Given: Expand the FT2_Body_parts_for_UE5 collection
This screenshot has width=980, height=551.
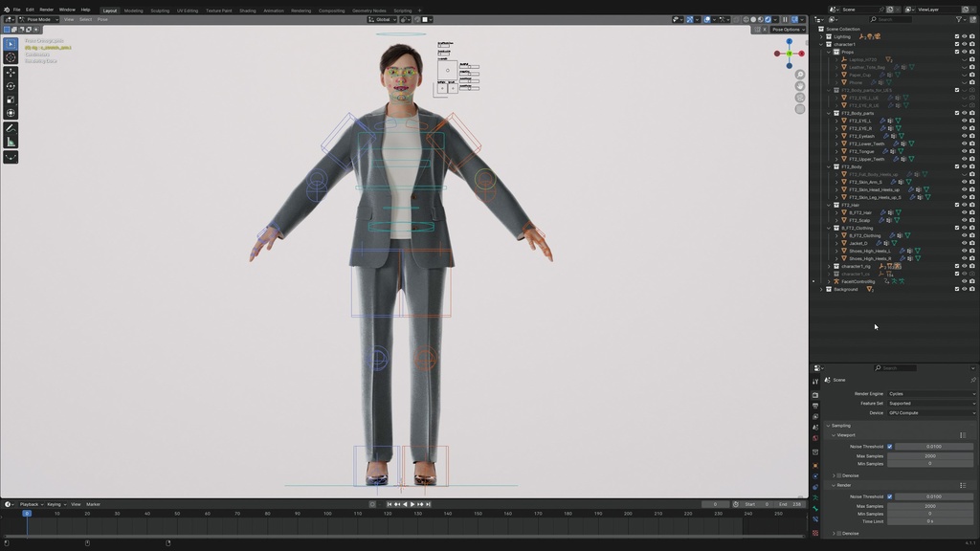Looking at the screenshot, I should [x=829, y=90].
